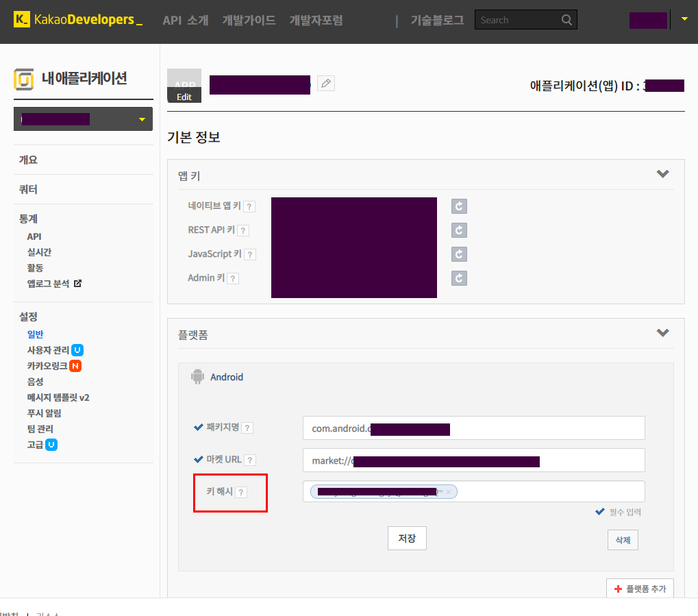This screenshot has width=698, height=616.
Task: Open help for 패키지명
Action: coord(247,428)
